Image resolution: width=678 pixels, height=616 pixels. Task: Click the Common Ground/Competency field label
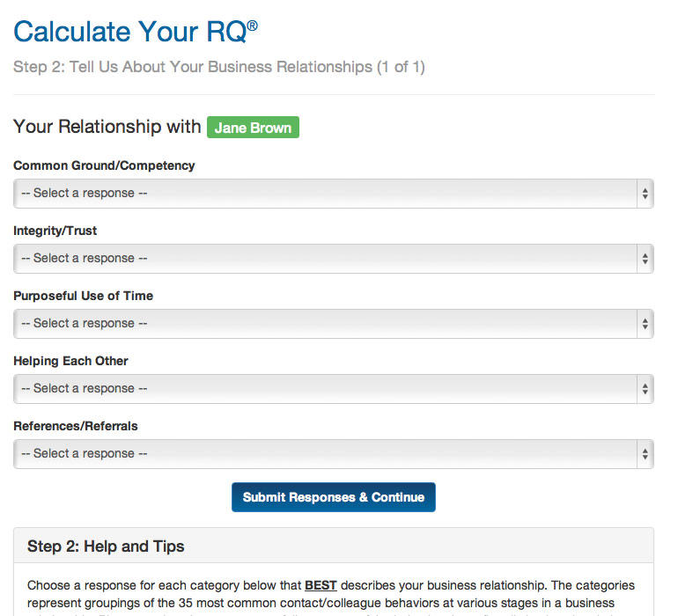[104, 165]
